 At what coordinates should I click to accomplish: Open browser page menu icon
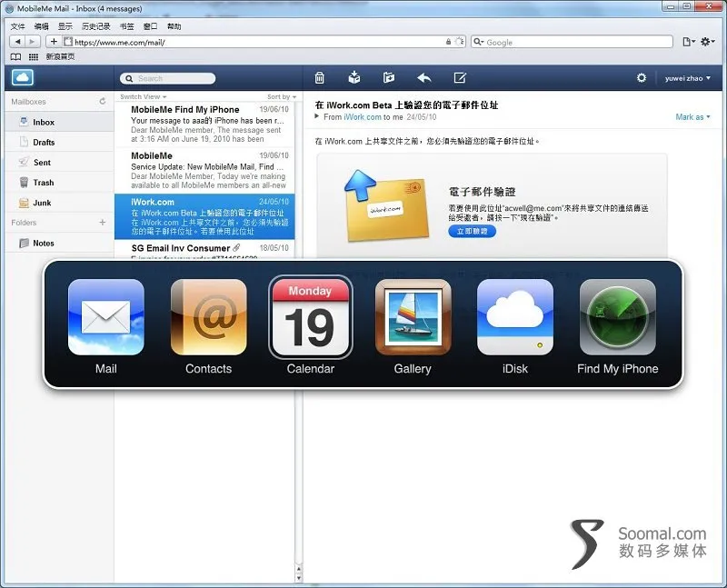(x=689, y=42)
